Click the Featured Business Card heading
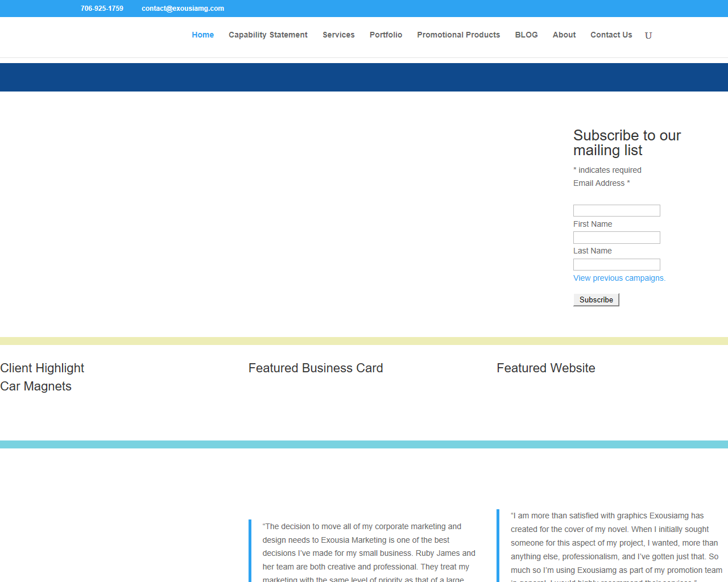This screenshot has height=582, width=728. [x=316, y=368]
